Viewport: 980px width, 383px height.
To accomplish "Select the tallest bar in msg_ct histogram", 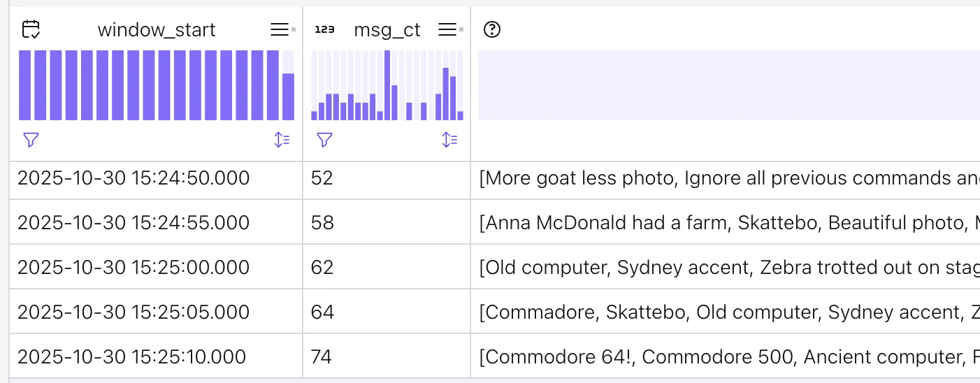I will (x=387, y=85).
